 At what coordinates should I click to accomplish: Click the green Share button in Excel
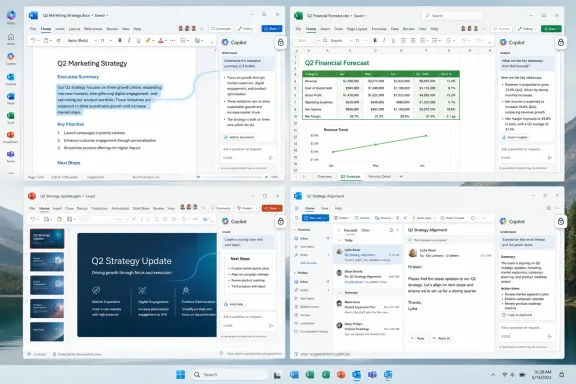click(551, 29)
